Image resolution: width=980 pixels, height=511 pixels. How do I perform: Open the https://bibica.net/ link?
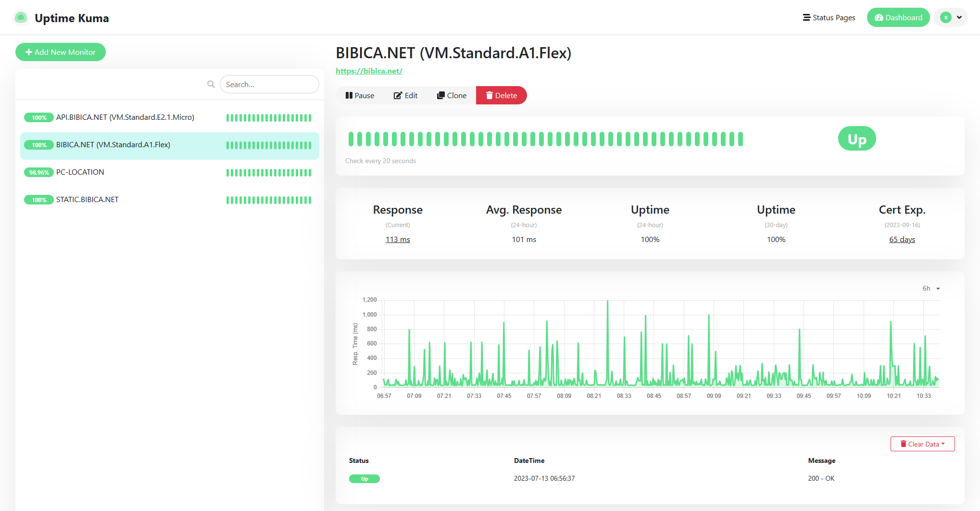click(369, 71)
